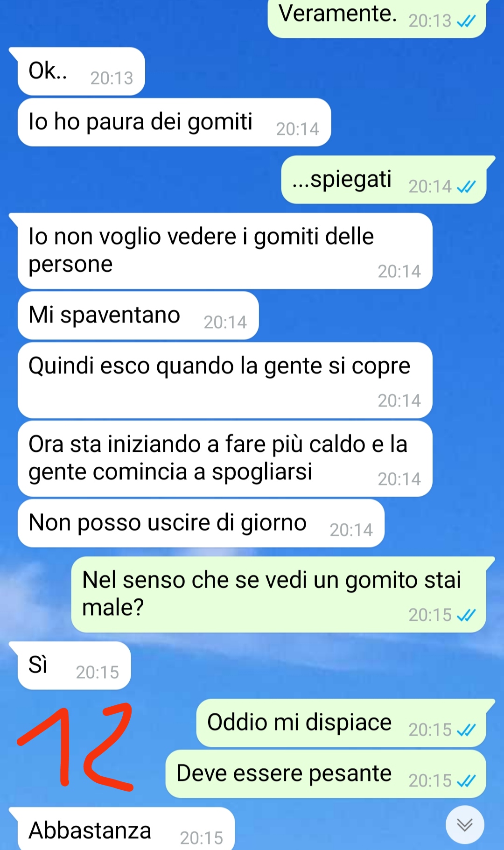Select the "Deve essere pesante" bubble
Image resolution: width=504 pixels, height=850 pixels.
pyautogui.click(x=326, y=774)
